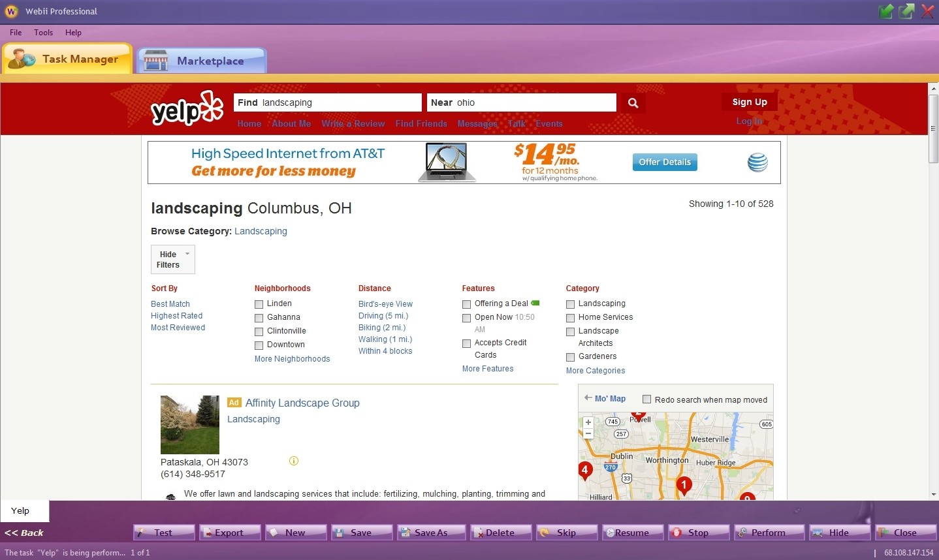Click the Skip button
The image size is (939, 560).
pos(567,533)
